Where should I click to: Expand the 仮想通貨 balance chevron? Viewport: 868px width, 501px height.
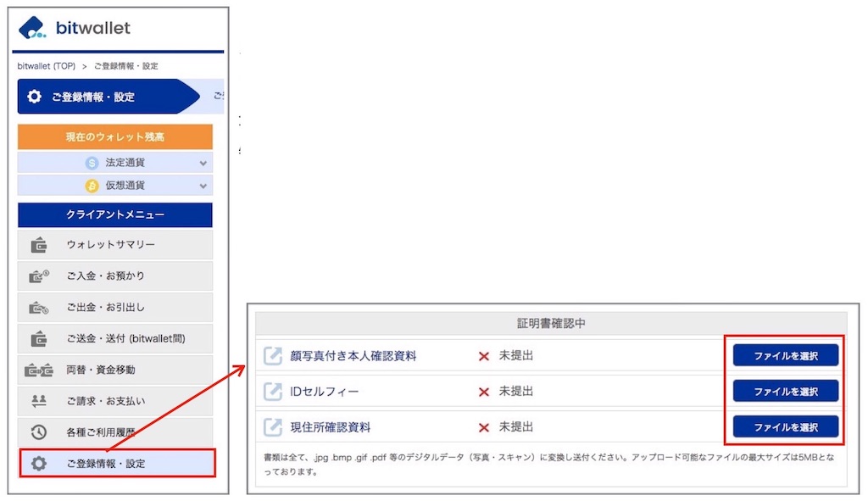[x=203, y=186]
